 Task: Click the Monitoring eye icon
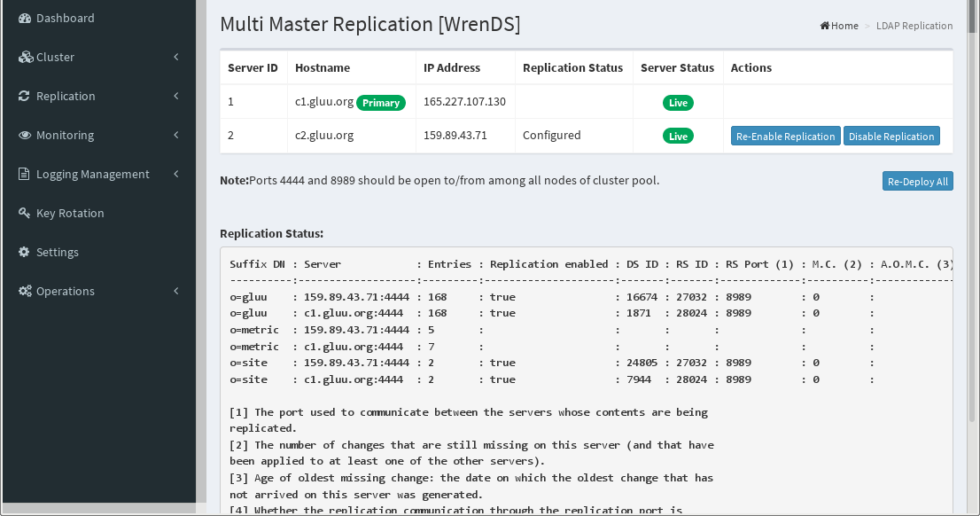(25, 135)
